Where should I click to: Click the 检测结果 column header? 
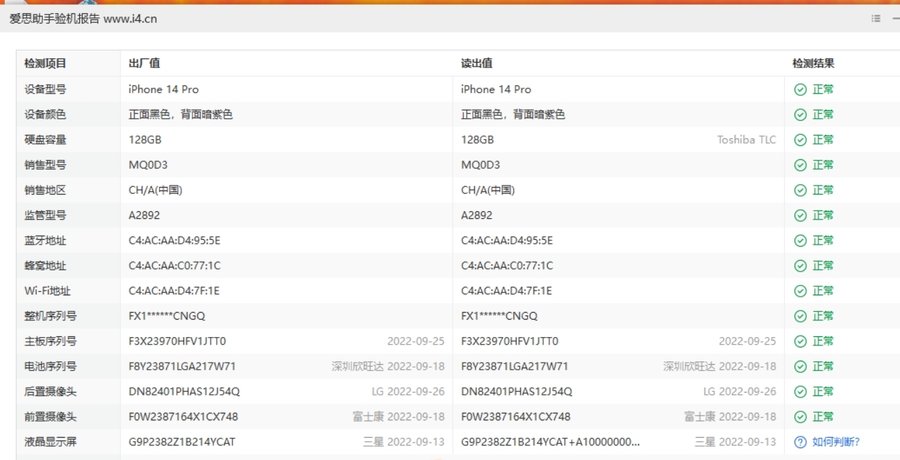click(813, 64)
